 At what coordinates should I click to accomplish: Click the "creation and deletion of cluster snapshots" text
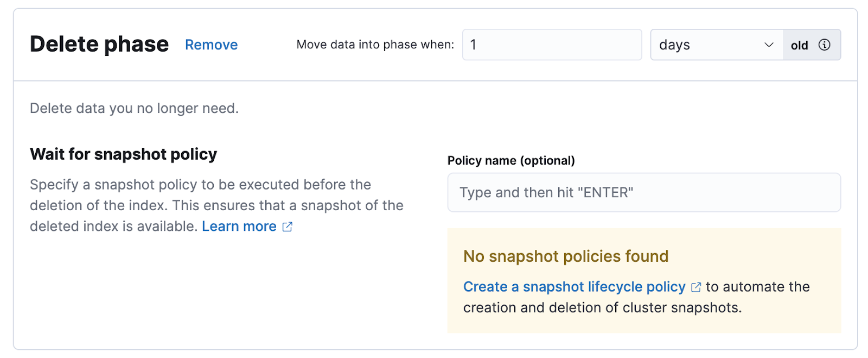(602, 308)
